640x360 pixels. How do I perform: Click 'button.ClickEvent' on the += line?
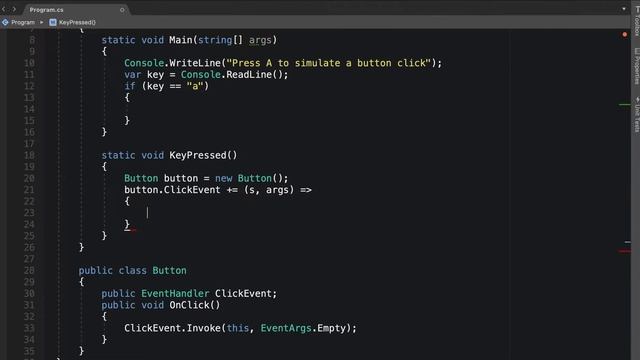point(172,190)
